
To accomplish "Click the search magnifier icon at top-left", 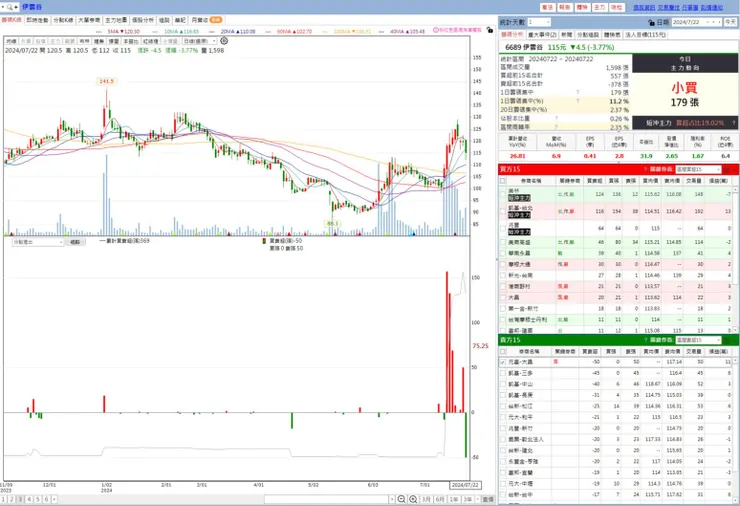I will [x=9, y=8].
